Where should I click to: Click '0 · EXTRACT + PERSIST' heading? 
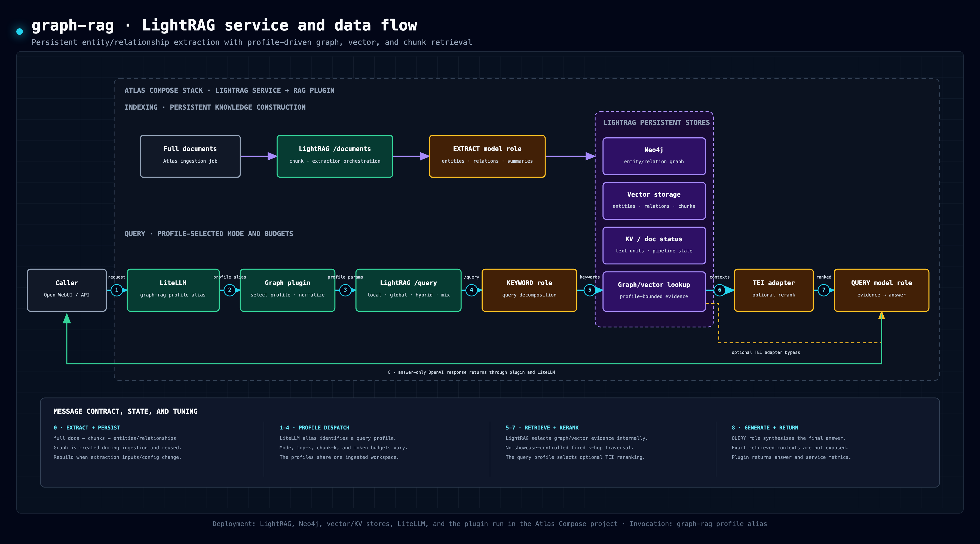(x=87, y=428)
